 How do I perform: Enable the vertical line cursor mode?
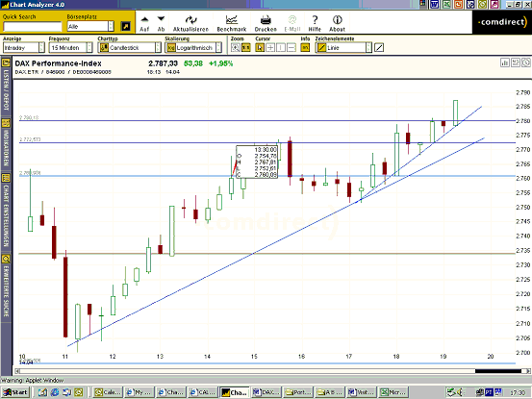281,48
